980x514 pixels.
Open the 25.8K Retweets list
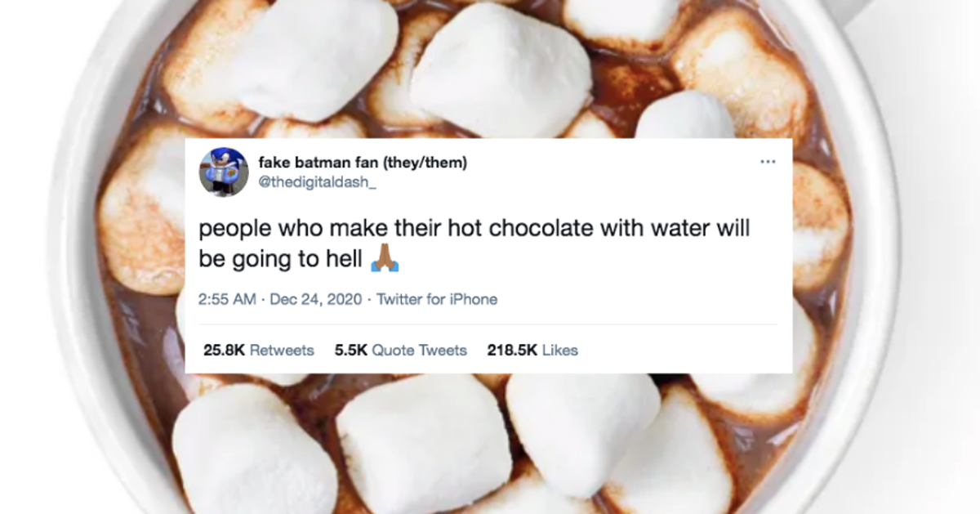tap(257, 350)
